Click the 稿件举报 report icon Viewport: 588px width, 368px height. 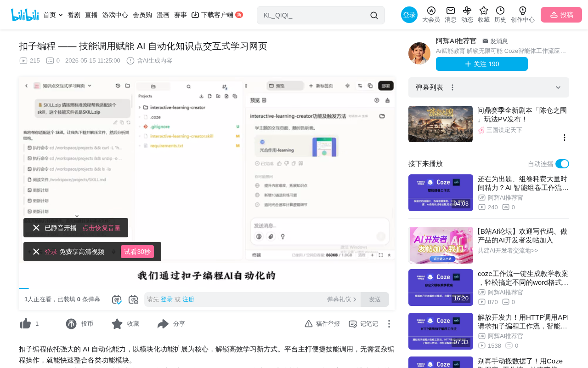coord(309,324)
